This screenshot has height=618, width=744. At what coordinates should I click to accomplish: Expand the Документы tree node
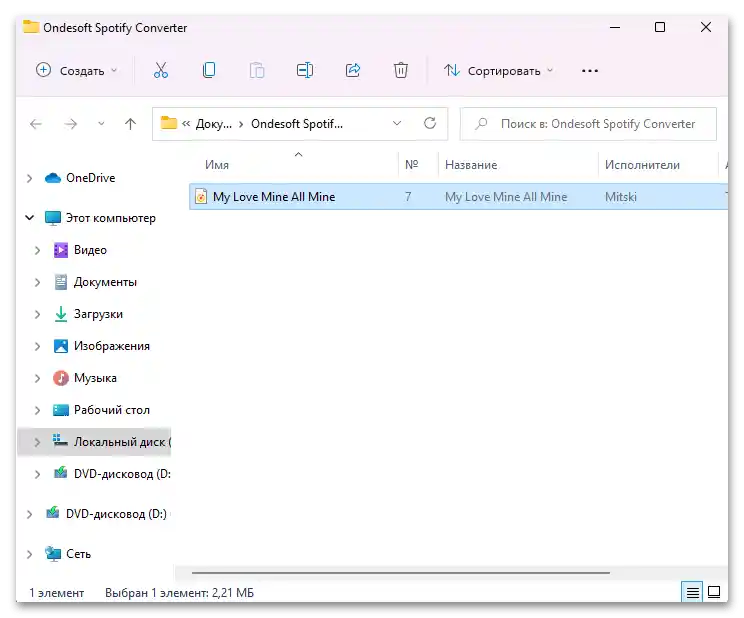37,282
